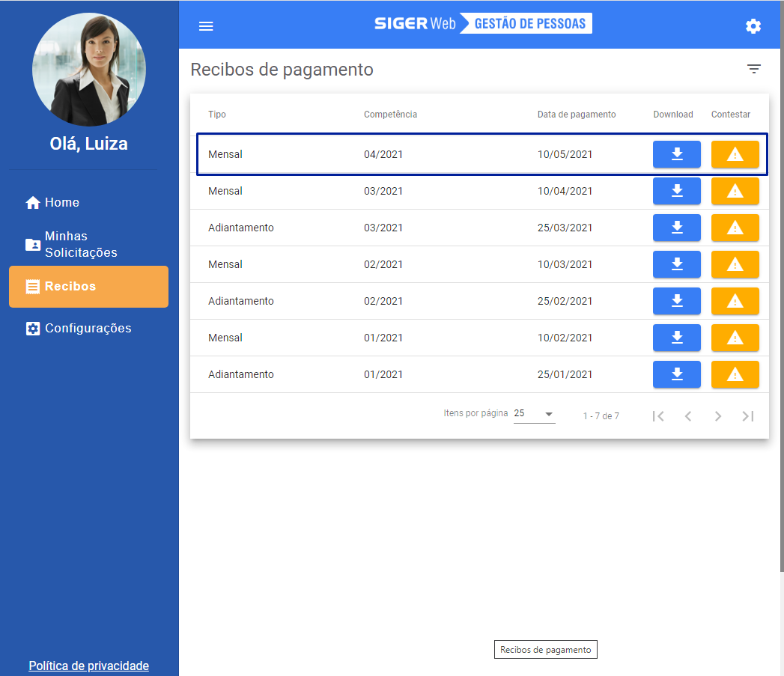Contest the Adiantamento 01/2021 receipt

[x=735, y=374]
